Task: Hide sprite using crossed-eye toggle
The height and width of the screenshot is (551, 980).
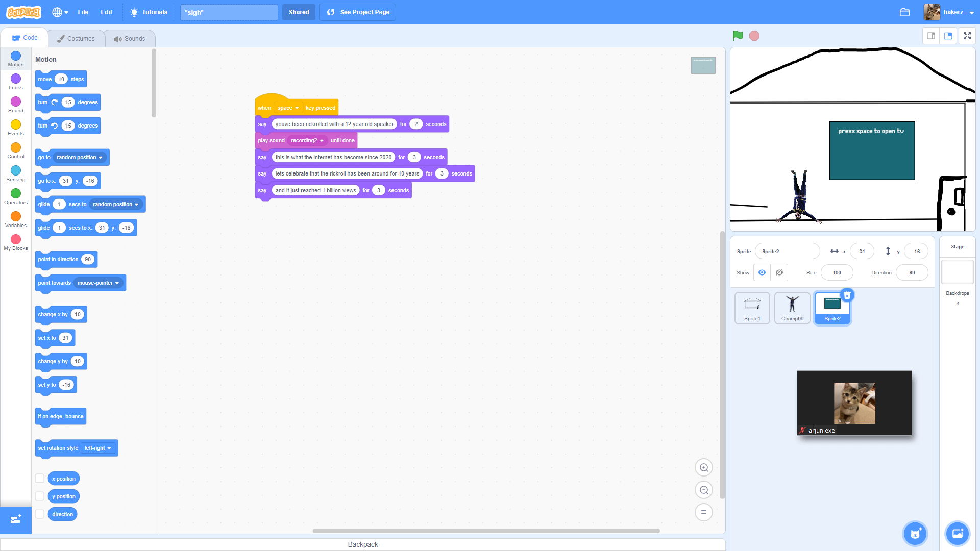Action: 779,272
